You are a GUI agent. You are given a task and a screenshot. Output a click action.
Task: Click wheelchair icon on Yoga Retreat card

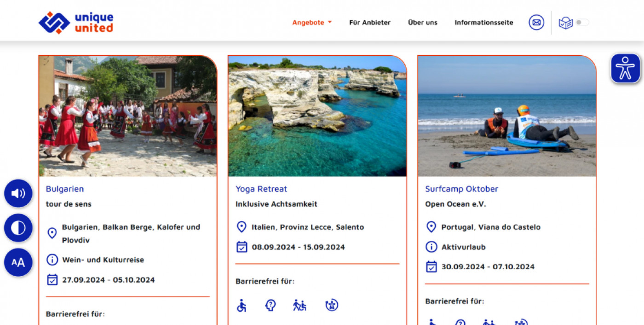click(241, 305)
